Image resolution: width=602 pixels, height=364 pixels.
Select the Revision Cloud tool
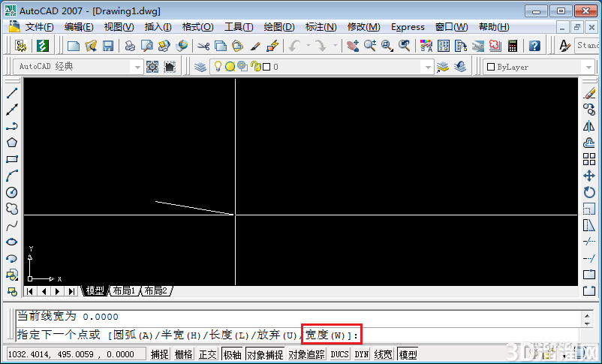coord(12,209)
